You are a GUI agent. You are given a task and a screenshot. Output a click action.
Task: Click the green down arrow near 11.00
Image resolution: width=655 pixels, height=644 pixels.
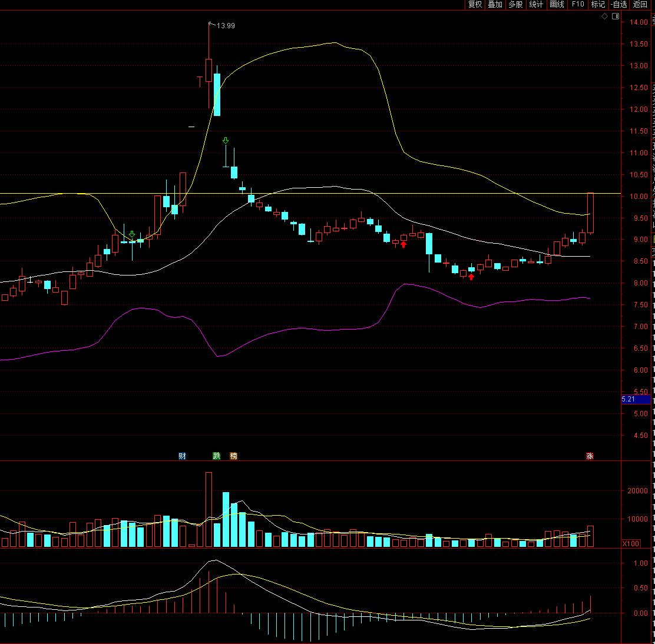pos(226,141)
